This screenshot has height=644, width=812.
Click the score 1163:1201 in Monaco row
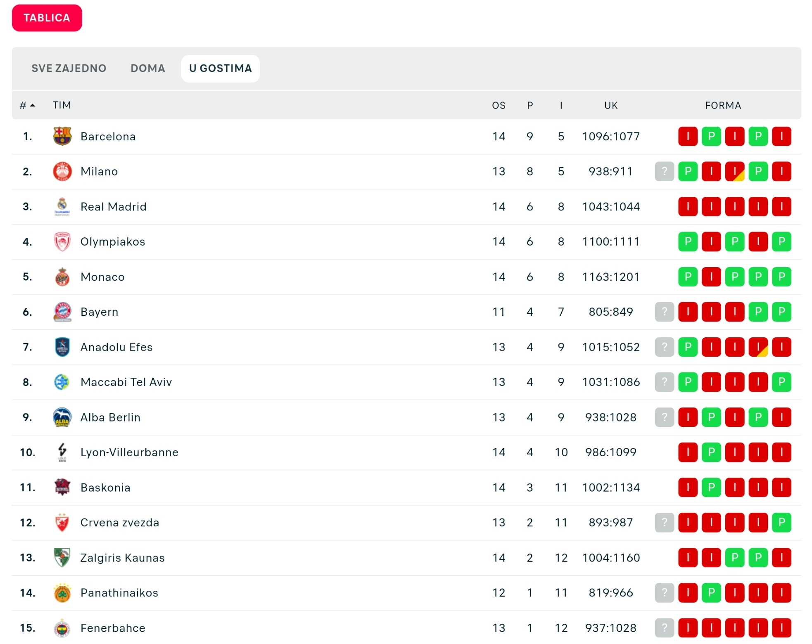click(x=611, y=277)
